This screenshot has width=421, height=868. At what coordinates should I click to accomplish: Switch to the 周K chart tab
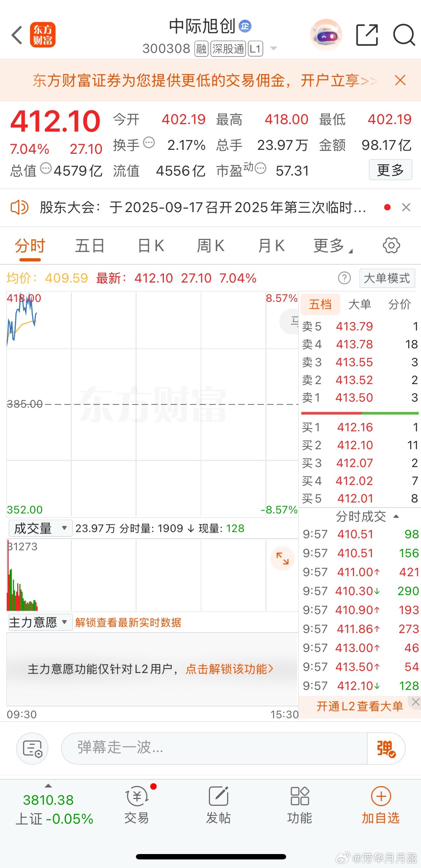pyautogui.click(x=211, y=246)
